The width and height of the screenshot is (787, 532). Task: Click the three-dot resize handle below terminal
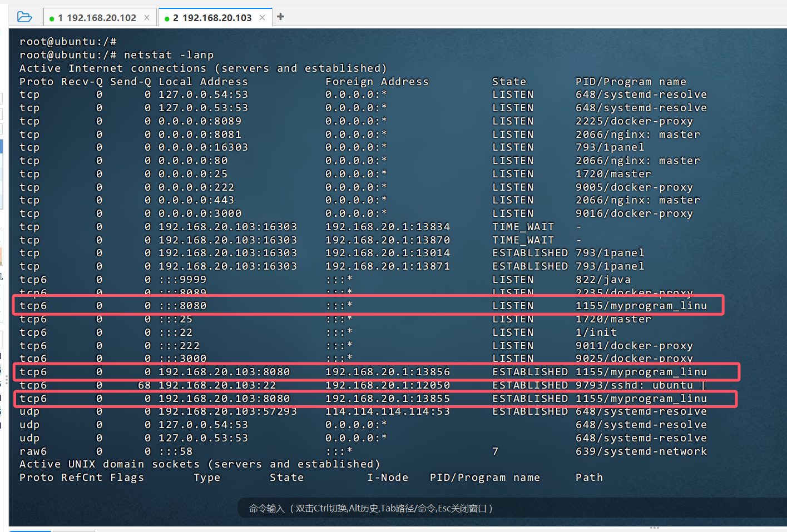pyautogui.click(x=654, y=528)
